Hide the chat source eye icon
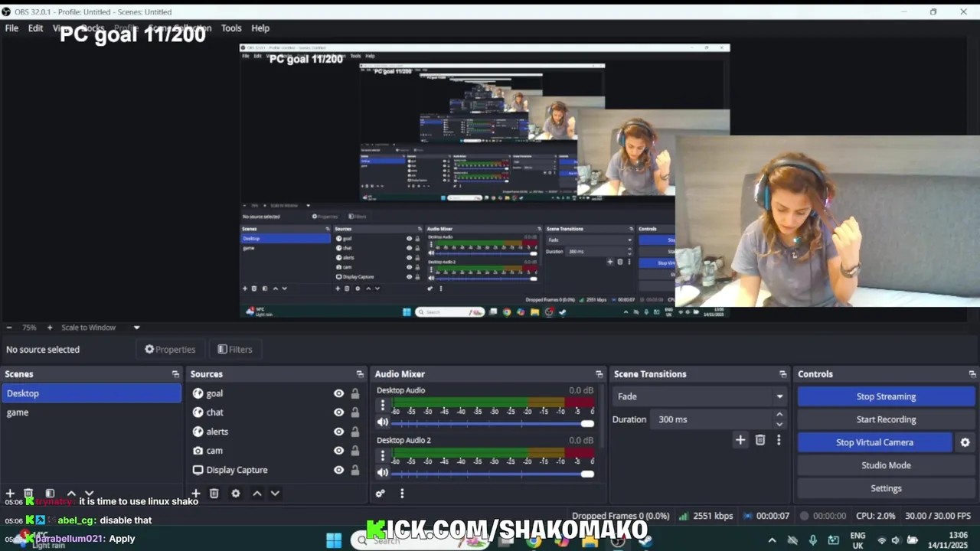980x551 pixels. [338, 412]
